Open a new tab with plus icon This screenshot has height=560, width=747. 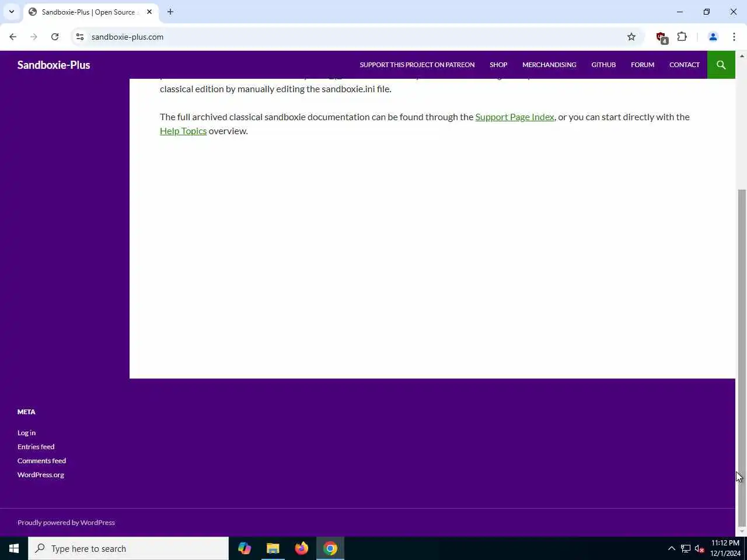tap(170, 12)
